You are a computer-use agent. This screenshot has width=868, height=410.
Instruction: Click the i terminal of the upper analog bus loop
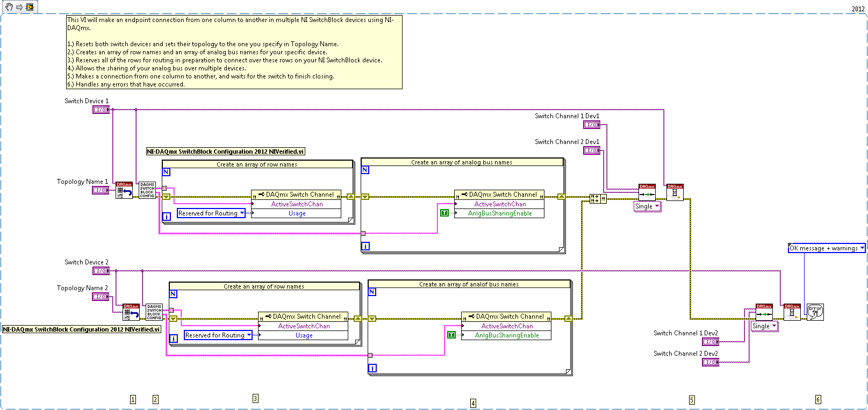365,247
